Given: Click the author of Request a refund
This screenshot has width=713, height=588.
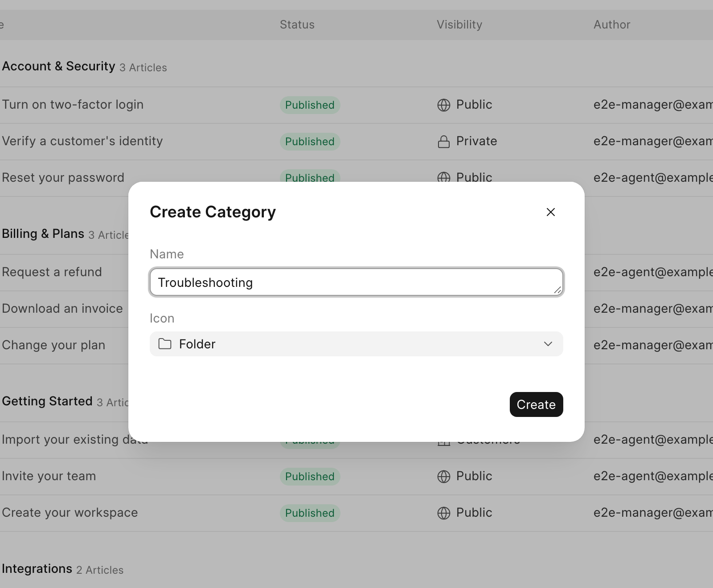Looking at the screenshot, I should [653, 272].
